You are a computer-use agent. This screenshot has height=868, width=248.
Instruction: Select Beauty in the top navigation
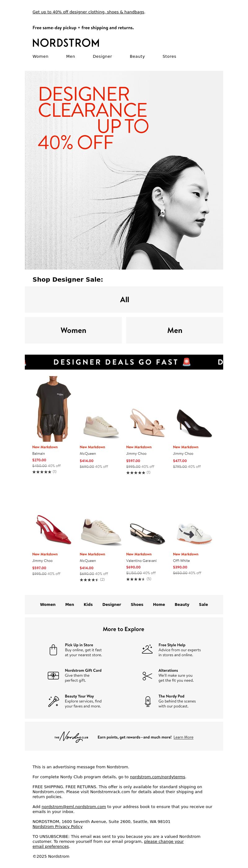[137, 56]
